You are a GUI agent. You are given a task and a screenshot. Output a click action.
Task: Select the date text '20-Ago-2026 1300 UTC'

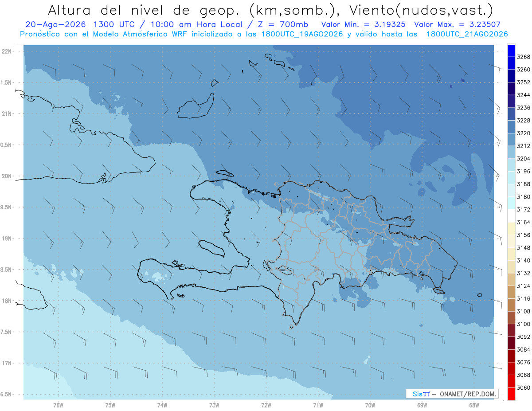pyautogui.click(x=80, y=24)
